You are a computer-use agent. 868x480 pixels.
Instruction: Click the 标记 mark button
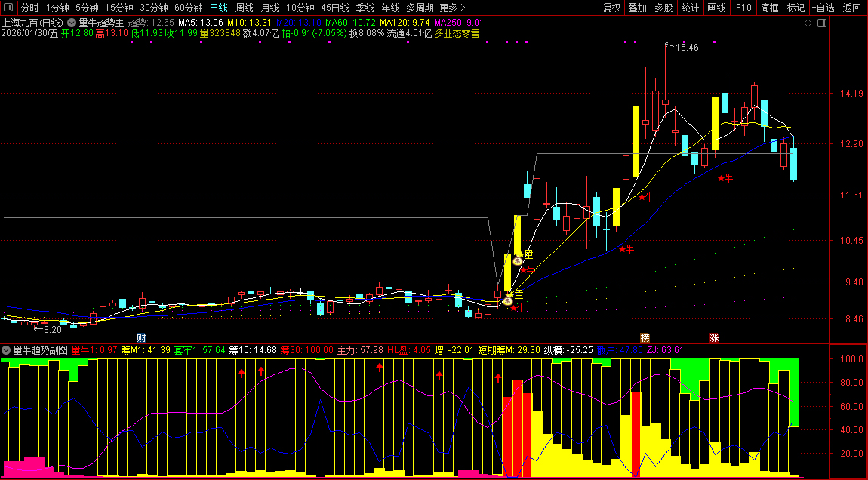(x=796, y=8)
